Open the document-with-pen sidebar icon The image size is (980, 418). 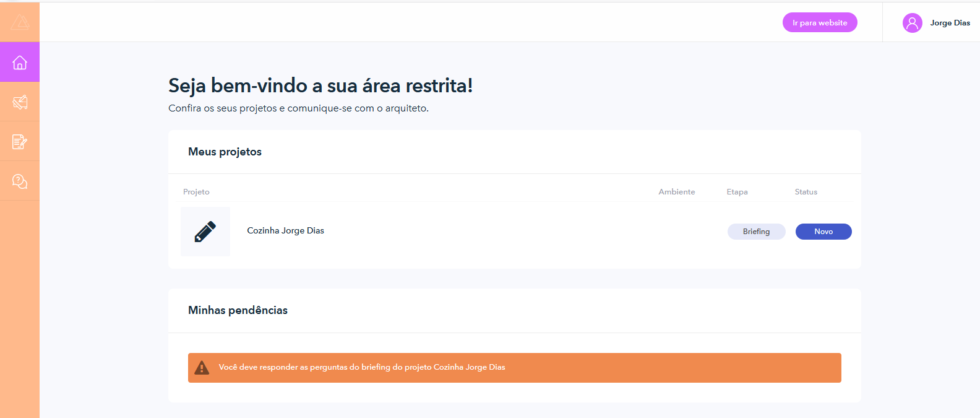point(20,142)
